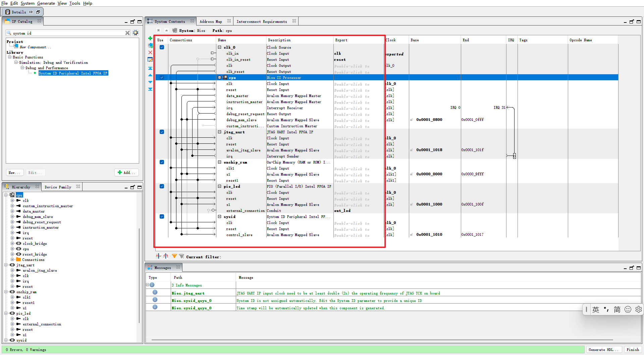The height and width of the screenshot is (355, 644).
Task: Toggle Use checkbox for cpu row
Action: [162, 78]
